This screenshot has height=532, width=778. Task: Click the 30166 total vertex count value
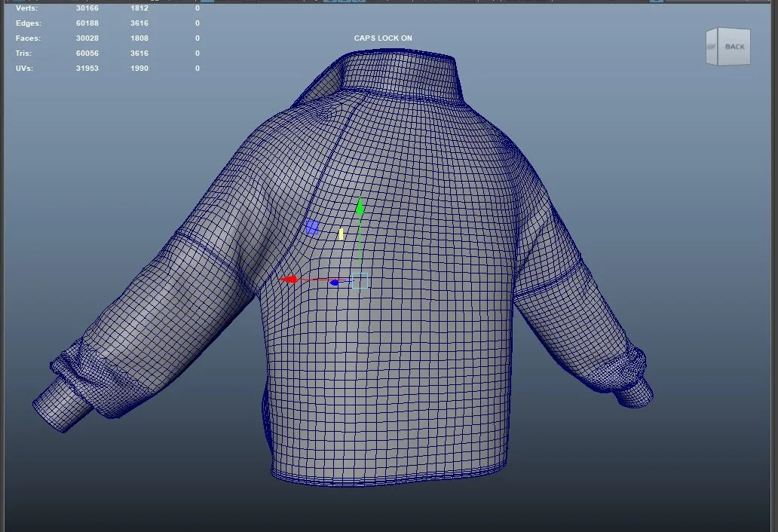point(87,8)
